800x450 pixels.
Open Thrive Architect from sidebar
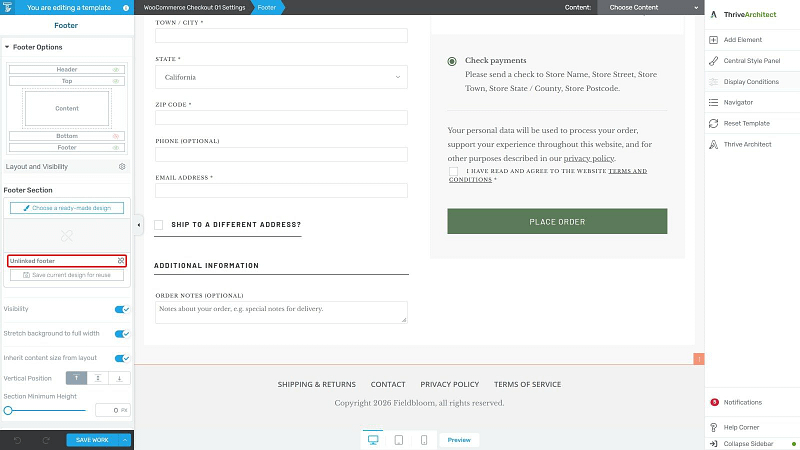[x=752, y=144]
